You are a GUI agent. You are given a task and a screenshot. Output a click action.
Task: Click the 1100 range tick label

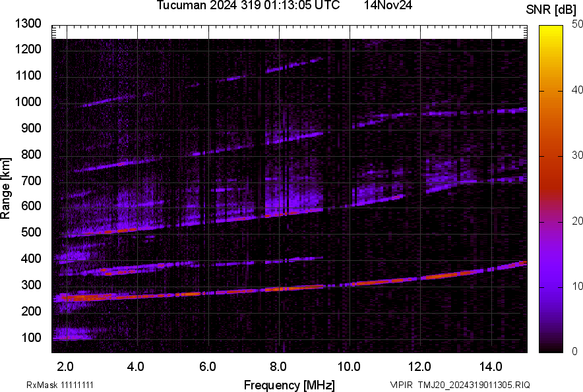click(x=28, y=75)
